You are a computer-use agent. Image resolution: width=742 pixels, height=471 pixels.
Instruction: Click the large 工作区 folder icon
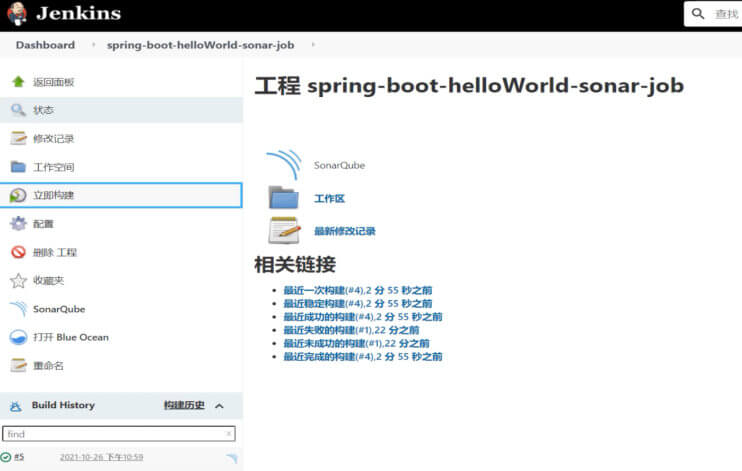[283, 197]
